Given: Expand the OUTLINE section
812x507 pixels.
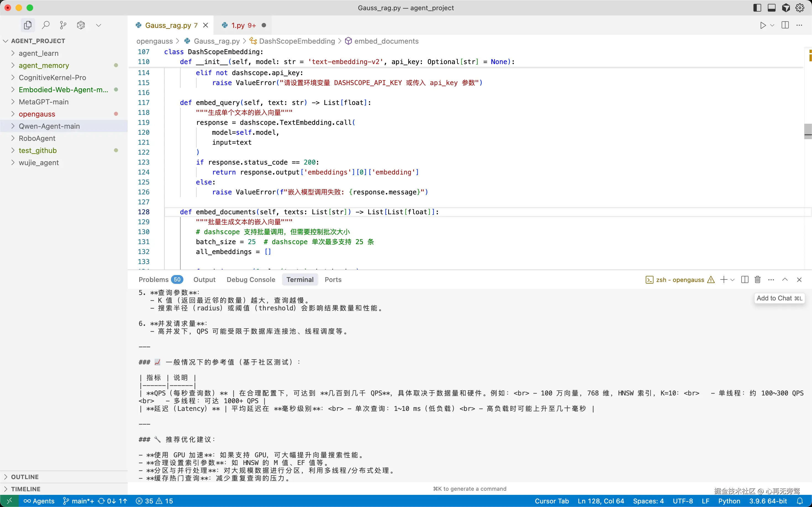Looking at the screenshot, I should pyautogui.click(x=25, y=477).
